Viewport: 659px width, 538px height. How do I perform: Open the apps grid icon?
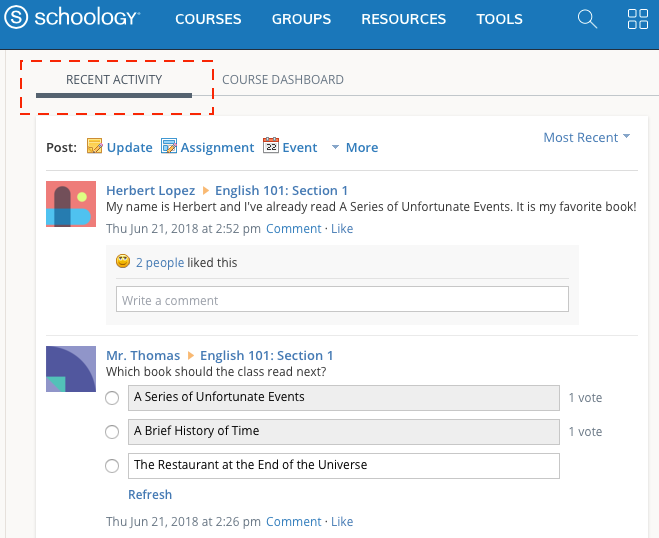(x=638, y=19)
